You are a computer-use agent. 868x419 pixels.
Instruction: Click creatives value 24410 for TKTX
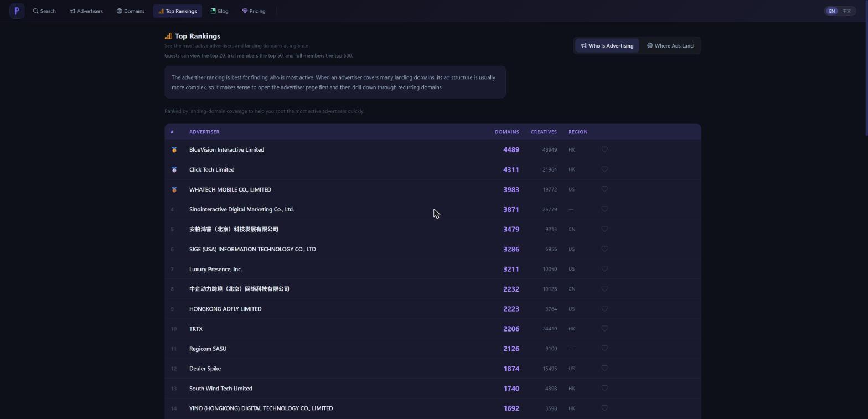550,329
